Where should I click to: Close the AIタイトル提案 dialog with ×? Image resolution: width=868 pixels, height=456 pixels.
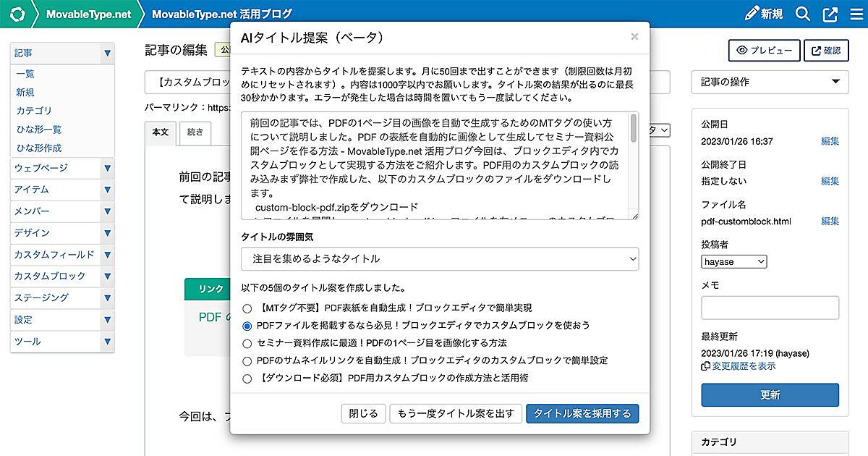point(634,37)
